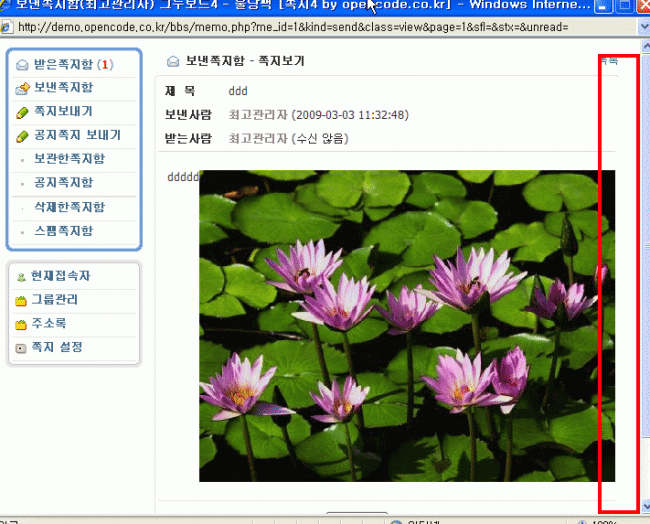Select the 쪽지보내기 send message text link
Screen dimensions: 650x524
click(x=62, y=112)
